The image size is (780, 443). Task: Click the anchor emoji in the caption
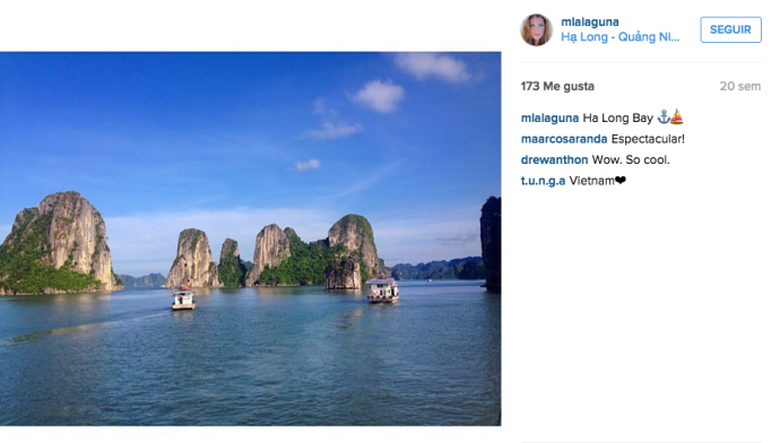tap(663, 117)
